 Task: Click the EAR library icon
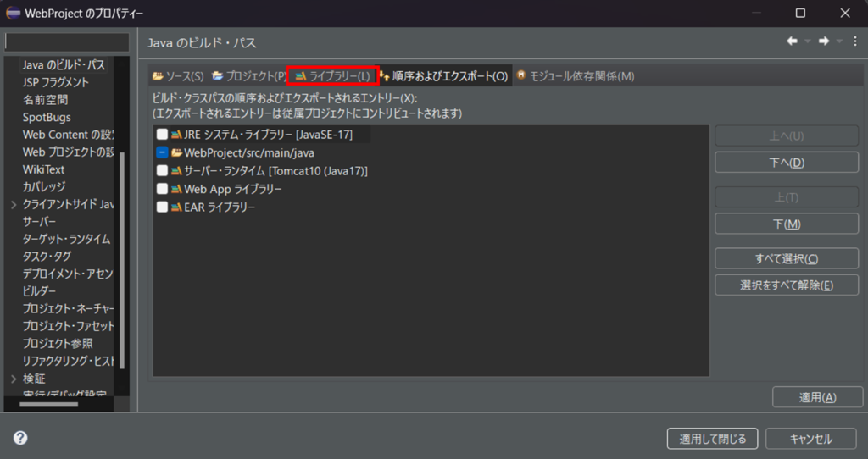pyautogui.click(x=176, y=207)
